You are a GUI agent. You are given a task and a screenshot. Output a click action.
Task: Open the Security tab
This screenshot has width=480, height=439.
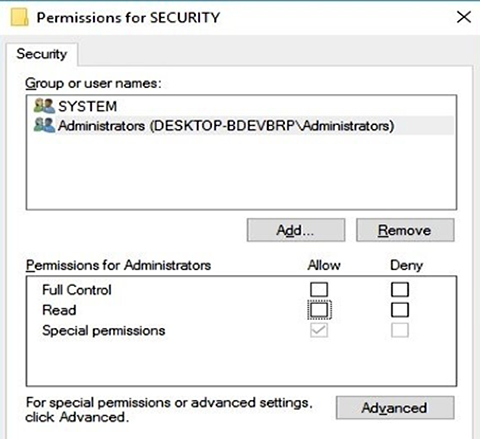click(x=42, y=54)
